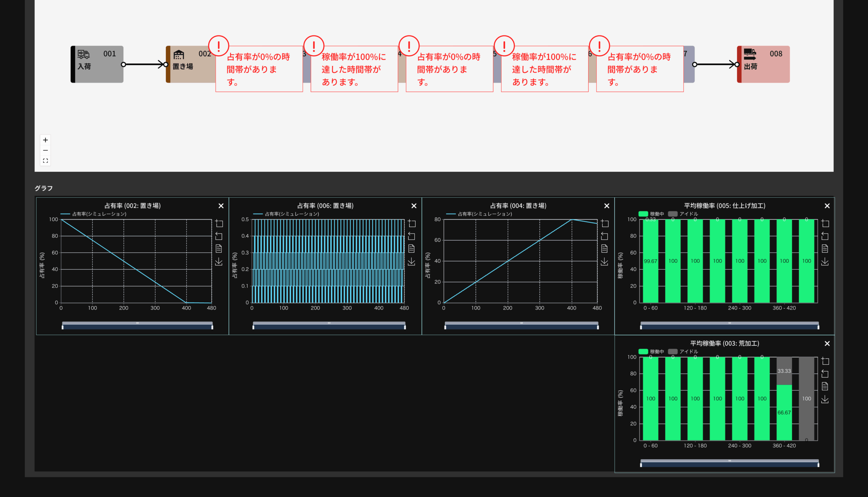Toggle アイドル legend in 003 荒加工 chart
Screen dimensions: 868x497
tap(683, 352)
